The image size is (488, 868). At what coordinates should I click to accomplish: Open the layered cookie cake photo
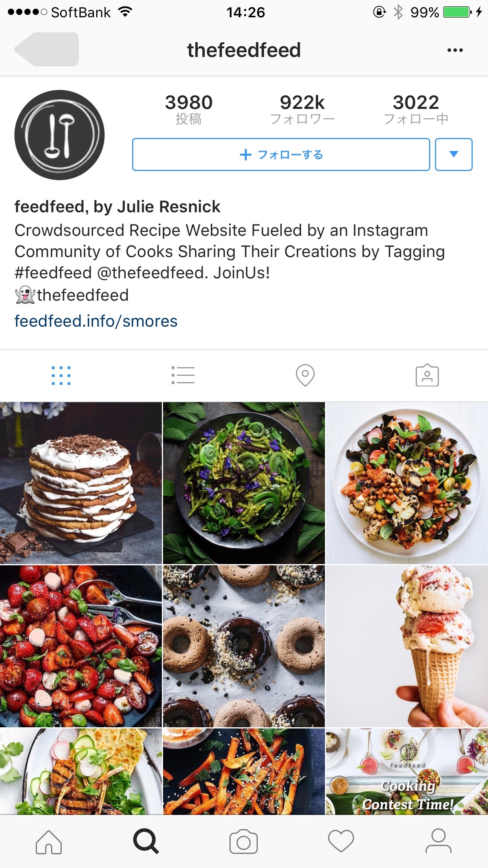[x=81, y=483]
